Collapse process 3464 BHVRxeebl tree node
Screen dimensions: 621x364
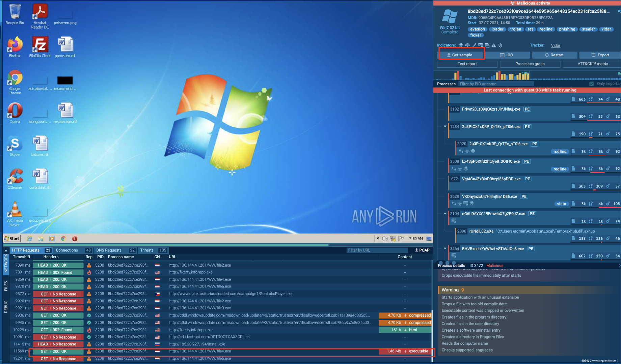445,249
